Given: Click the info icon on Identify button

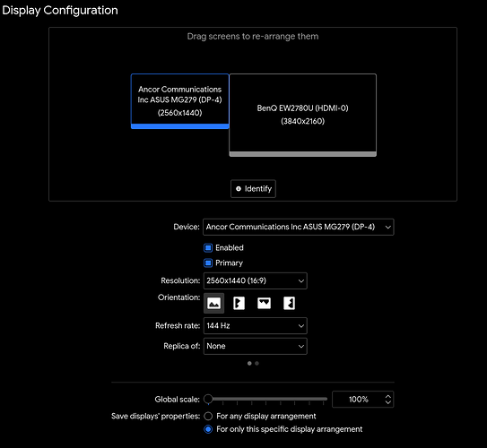Looking at the screenshot, I should click(x=239, y=189).
